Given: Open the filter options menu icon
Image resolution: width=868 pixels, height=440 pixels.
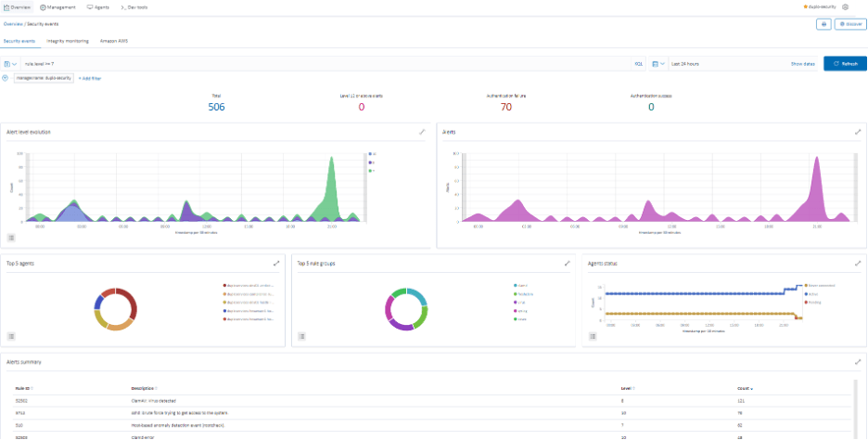Looking at the screenshot, I should (6, 78).
